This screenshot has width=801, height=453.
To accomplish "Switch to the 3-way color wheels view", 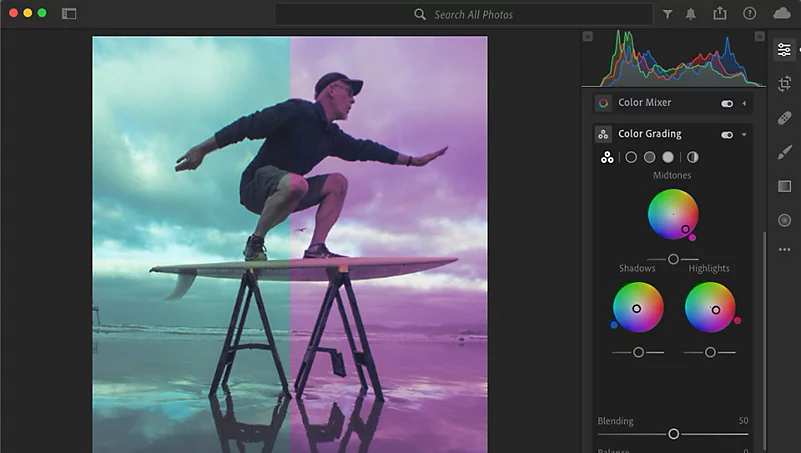I will tap(606, 157).
